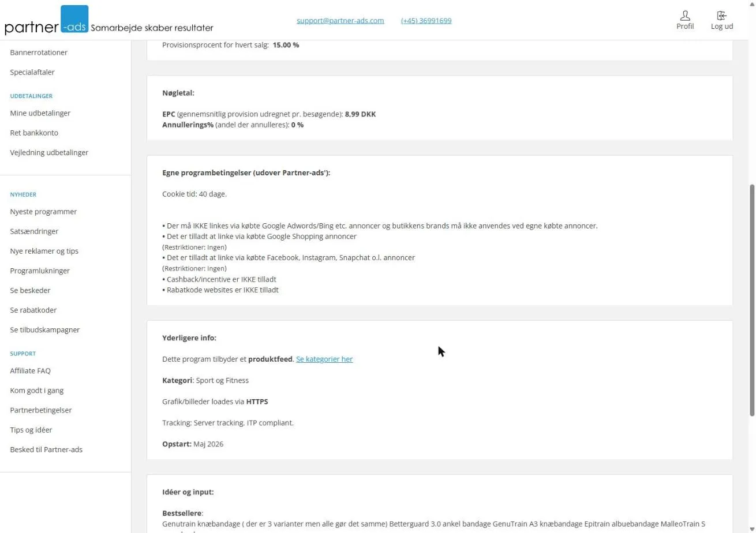
Task: Select Nye reklamer og tips
Action: (44, 251)
